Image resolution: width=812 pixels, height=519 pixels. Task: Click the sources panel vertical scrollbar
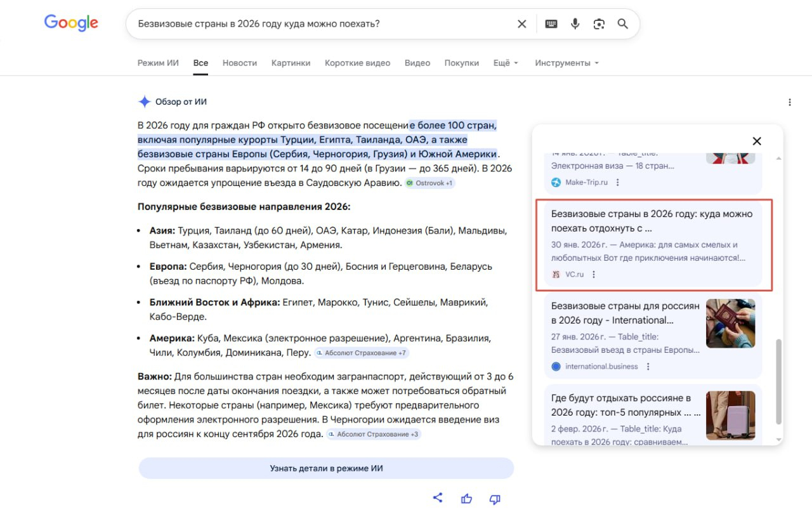779,381
